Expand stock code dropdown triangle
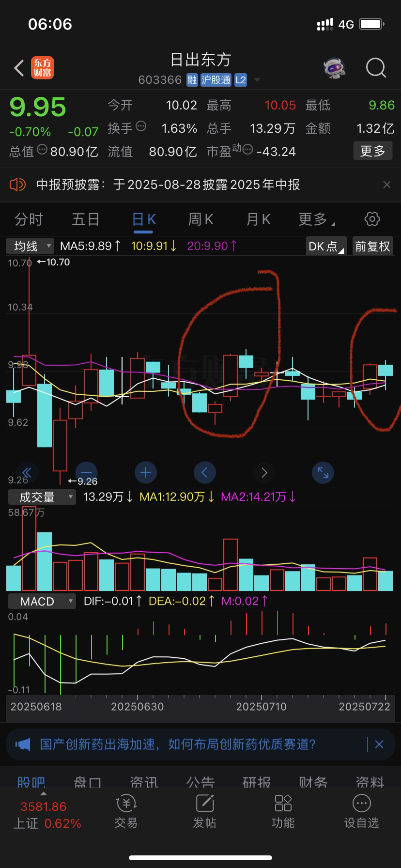401x868 pixels. click(x=257, y=80)
